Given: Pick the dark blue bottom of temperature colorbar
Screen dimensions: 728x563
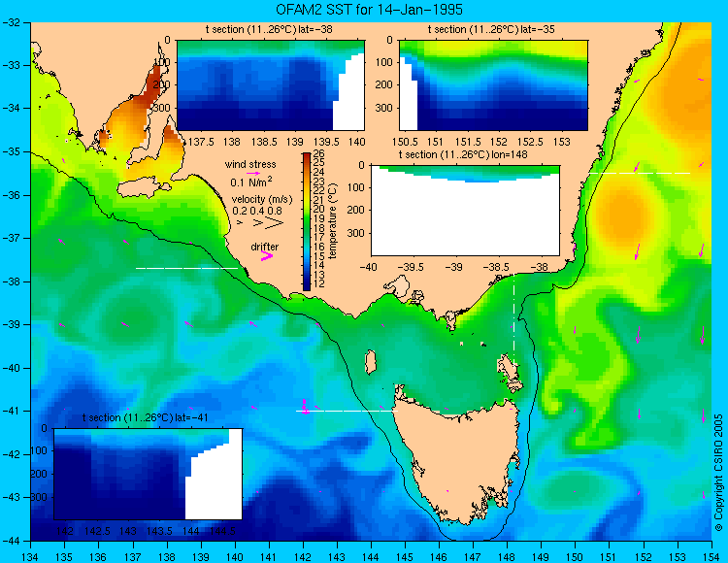Looking at the screenshot, I should click(307, 286).
